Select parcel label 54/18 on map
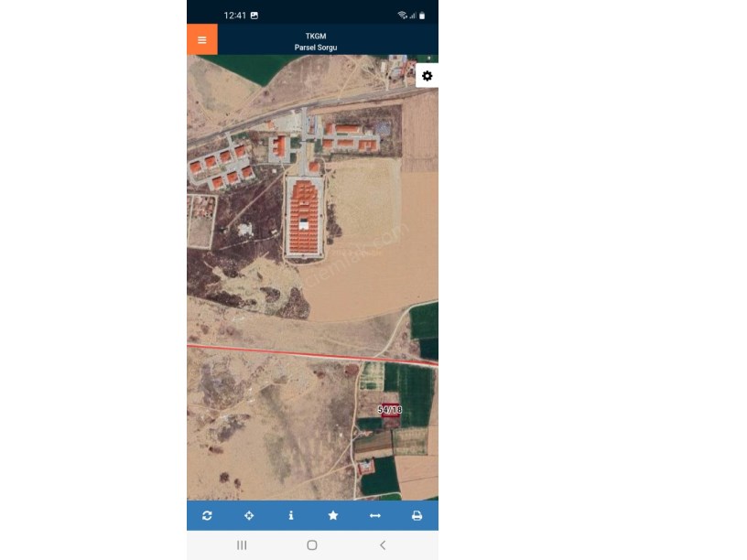This screenshot has width=747, height=560. (x=390, y=410)
